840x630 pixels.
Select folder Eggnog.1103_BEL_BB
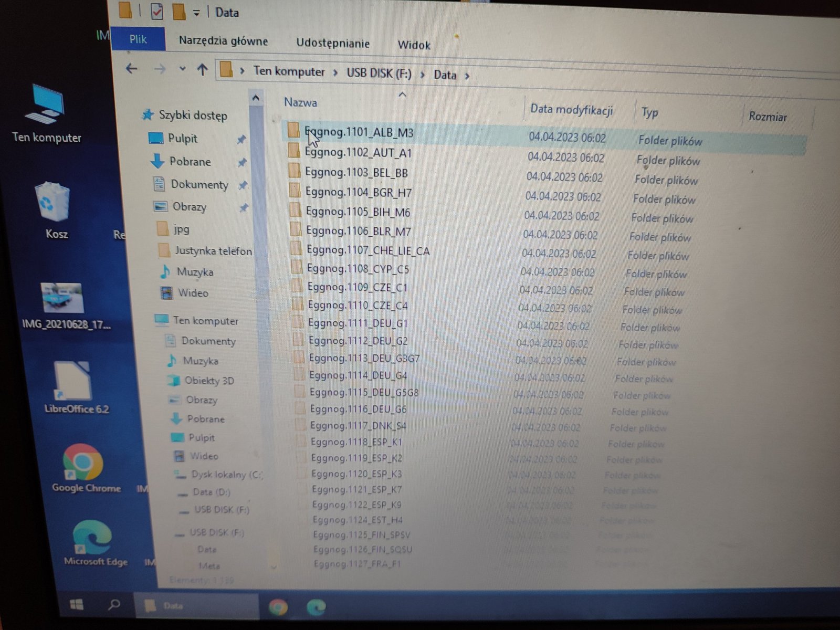click(356, 173)
